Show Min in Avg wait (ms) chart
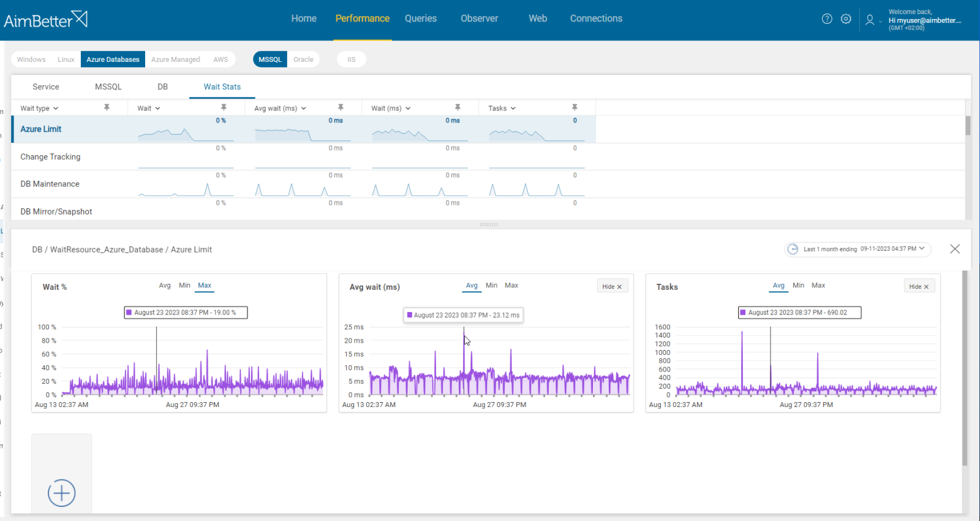The height and width of the screenshot is (521, 980). (491, 286)
